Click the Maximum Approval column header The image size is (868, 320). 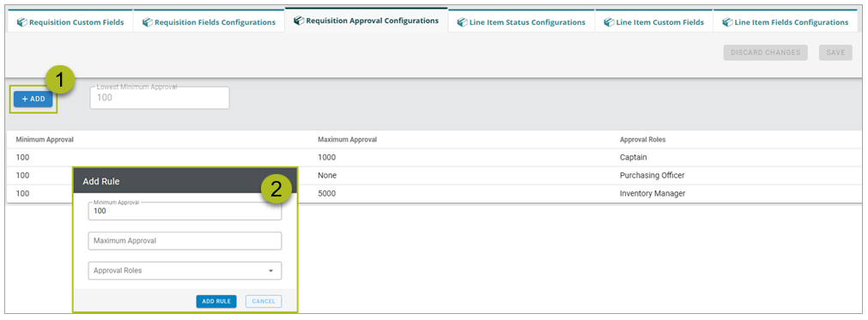347,139
